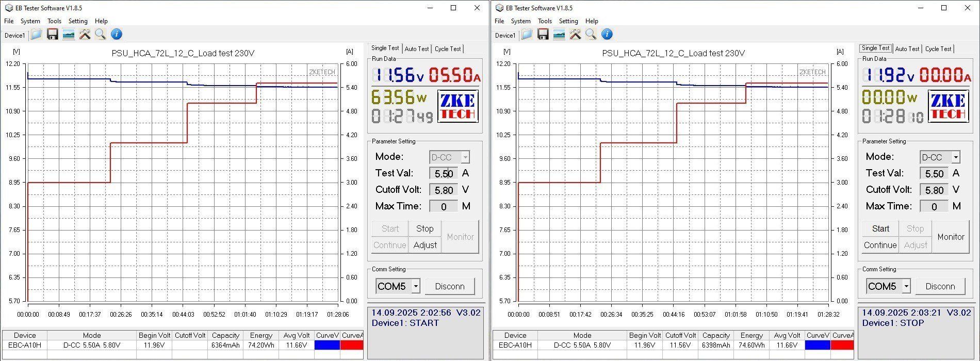Switch to Auto Test tab in left window
Screen dimensions: 980x361
(416, 49)
